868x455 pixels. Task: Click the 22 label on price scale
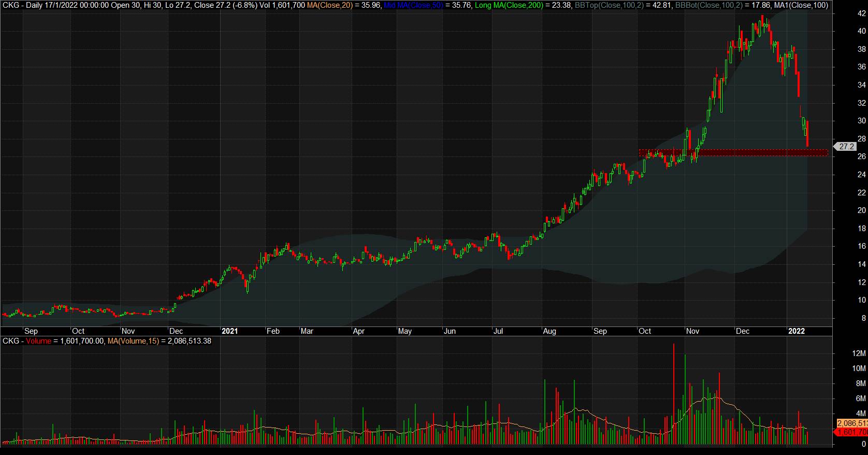[862, 193]
